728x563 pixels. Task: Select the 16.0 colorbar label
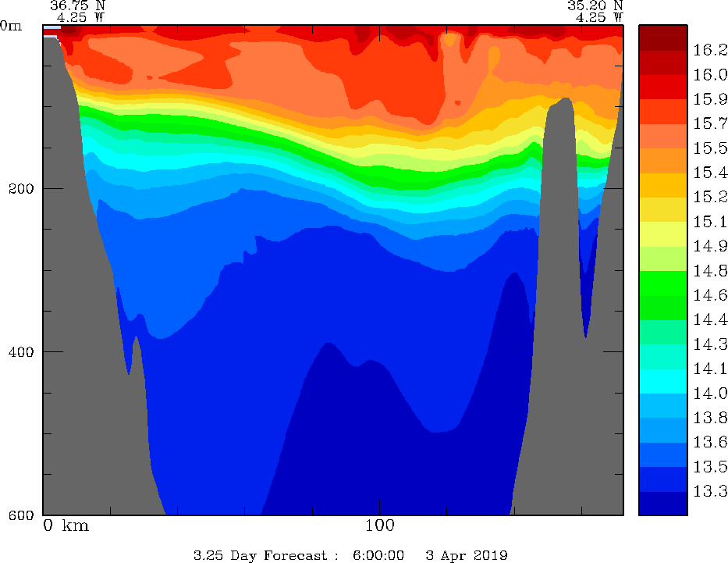coord(710,75)
